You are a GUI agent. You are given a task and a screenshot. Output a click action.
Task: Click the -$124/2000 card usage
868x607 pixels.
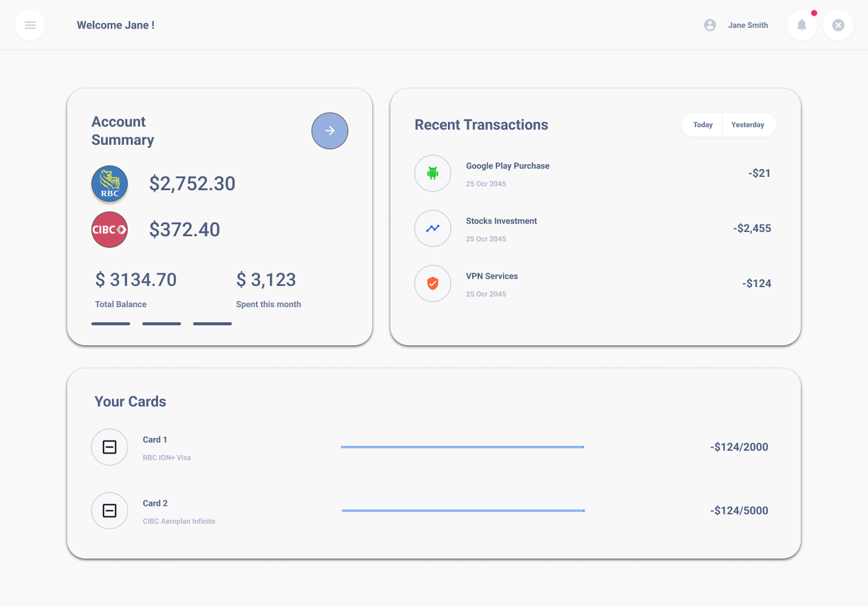739,447
